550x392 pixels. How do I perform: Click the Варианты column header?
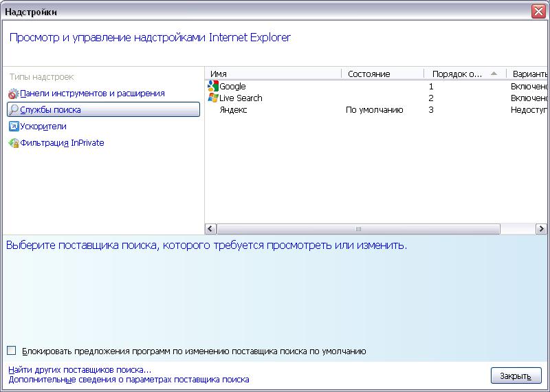[x=528, y=74]
